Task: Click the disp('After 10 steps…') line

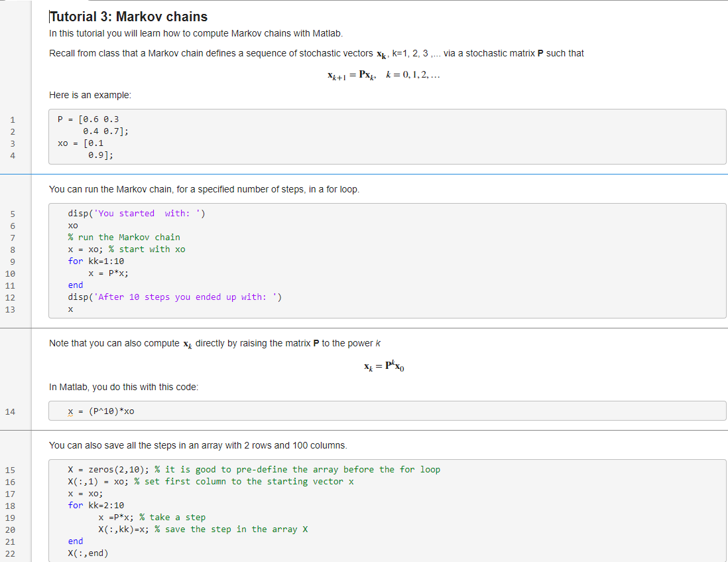Action: 174,297
